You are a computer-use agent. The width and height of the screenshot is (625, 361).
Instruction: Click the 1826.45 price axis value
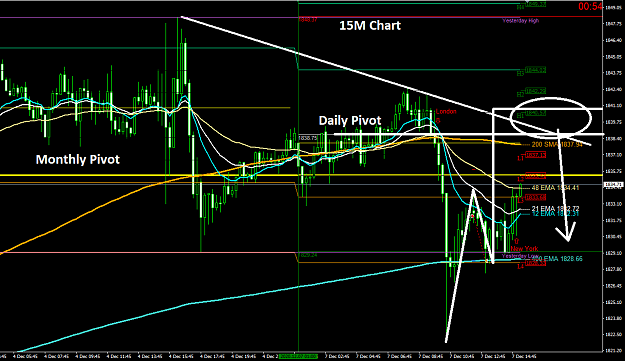click(614, 286)
